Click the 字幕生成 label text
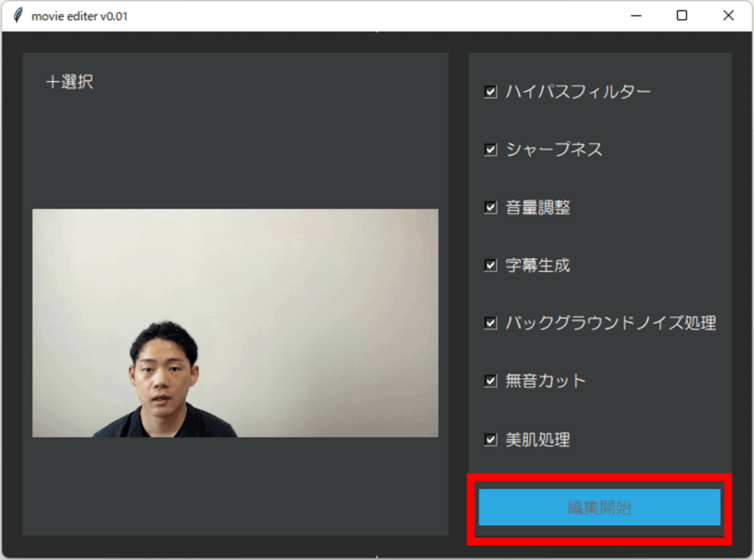Viewport: 754px width, 560px height. click(x=538, y=265)
